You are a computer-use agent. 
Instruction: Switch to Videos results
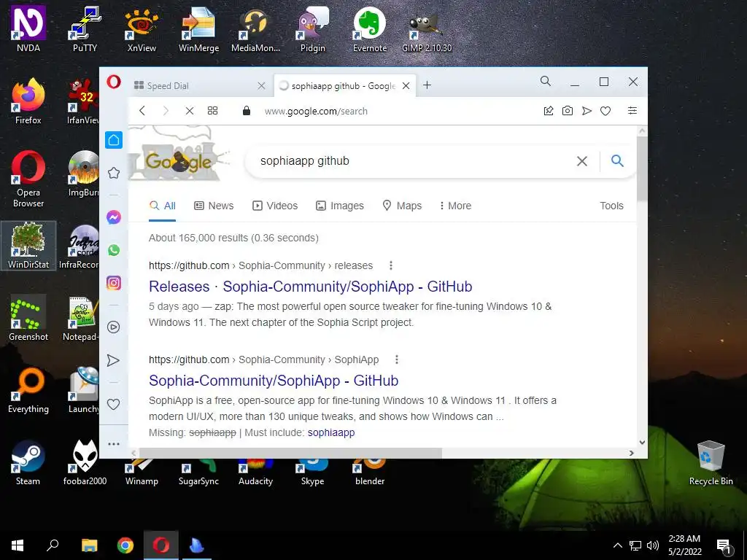tap(275, 206)
